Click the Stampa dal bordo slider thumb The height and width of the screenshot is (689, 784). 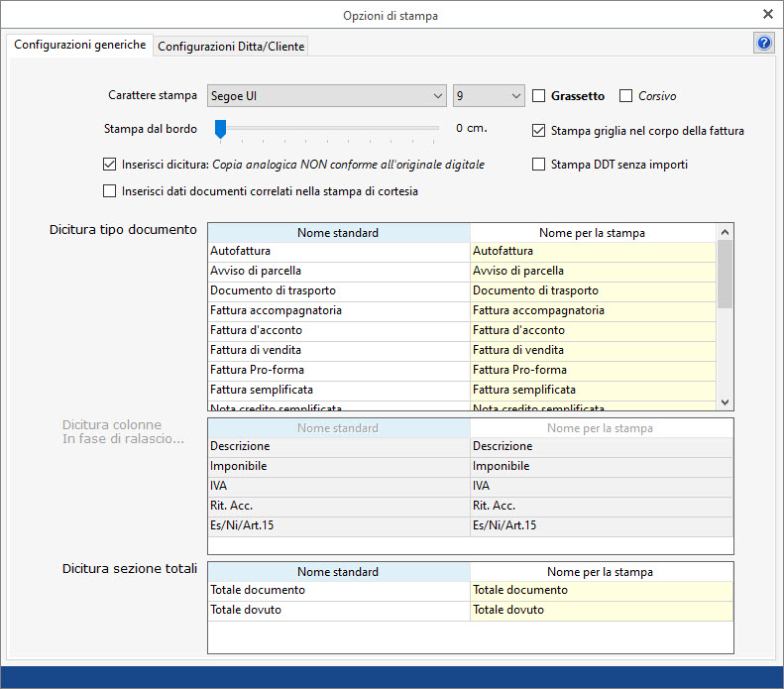click(220, 129)
